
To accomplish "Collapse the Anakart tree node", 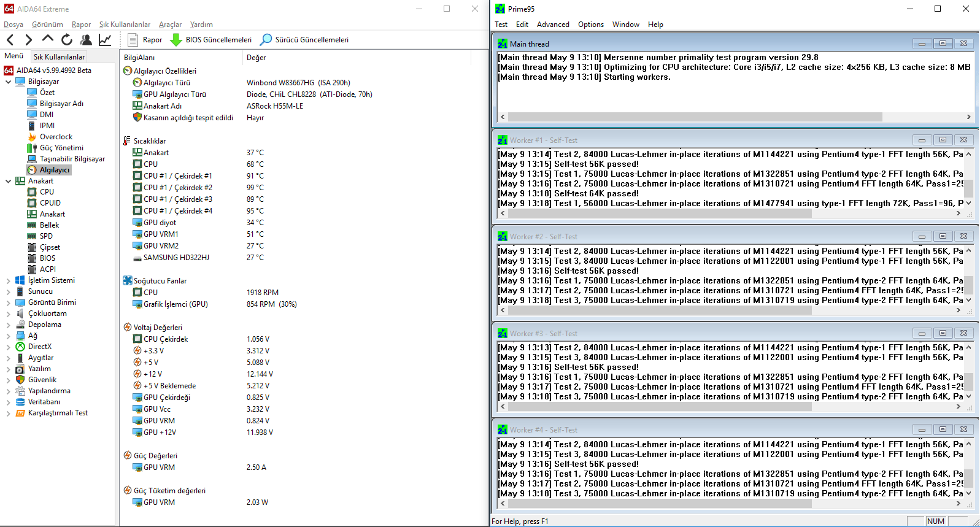I will (8, 181).
